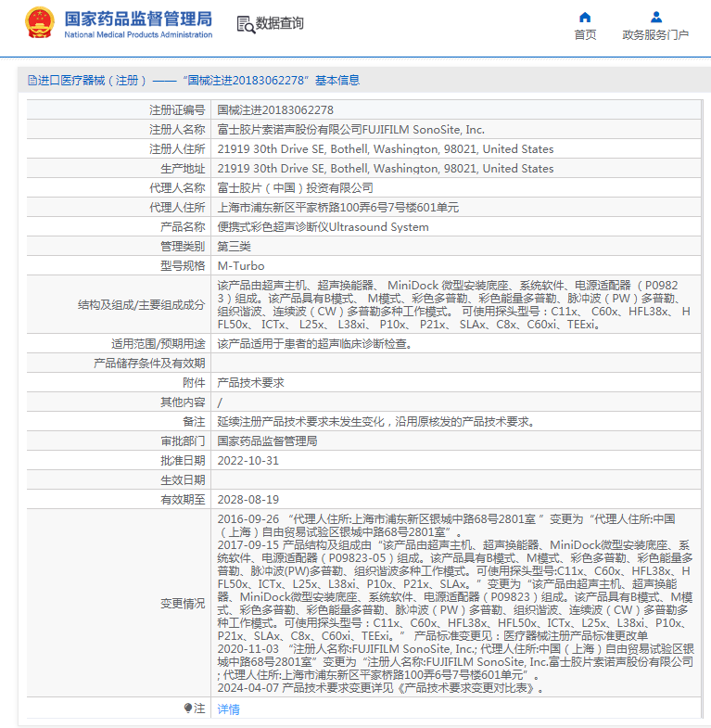
Task: Click the home icon above 首页
Action: click(585, 18)
